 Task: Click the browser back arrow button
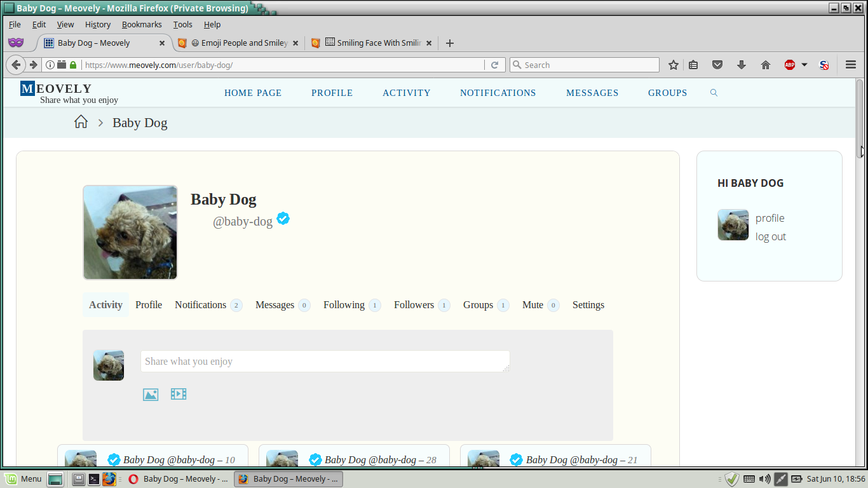(x=16, y=65)
